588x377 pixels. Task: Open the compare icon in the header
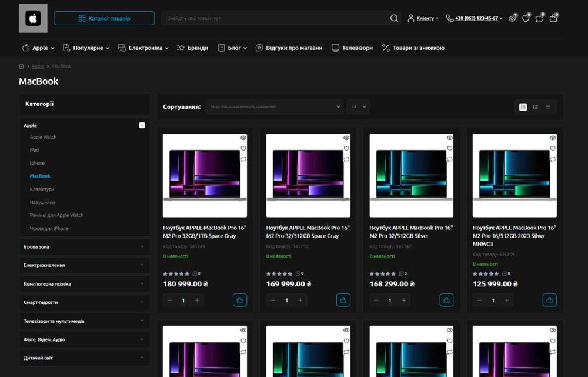(540, 18)
